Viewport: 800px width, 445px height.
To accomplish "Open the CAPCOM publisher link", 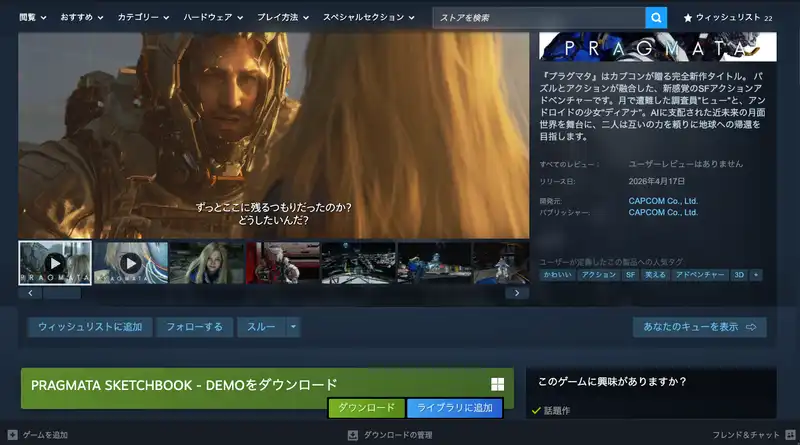I will [663, 212].
